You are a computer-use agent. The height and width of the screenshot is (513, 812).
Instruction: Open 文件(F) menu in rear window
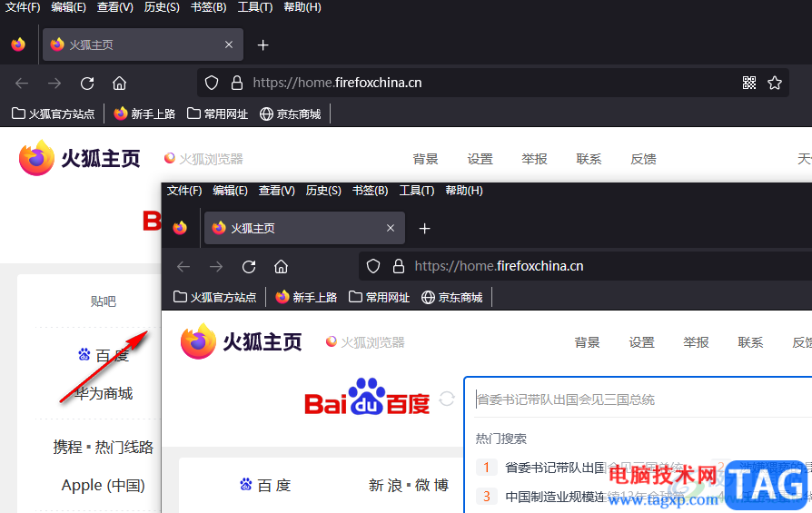pos(23,7)
